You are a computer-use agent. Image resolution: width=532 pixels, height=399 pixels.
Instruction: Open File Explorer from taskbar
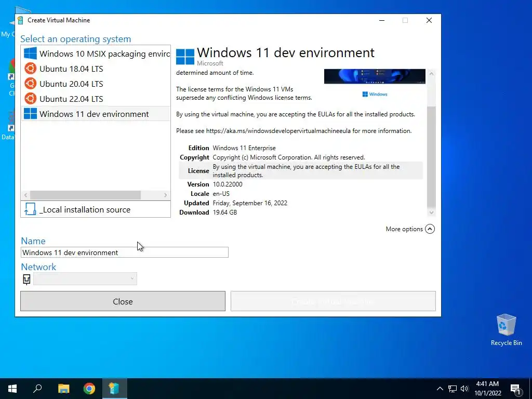point(63,389)
